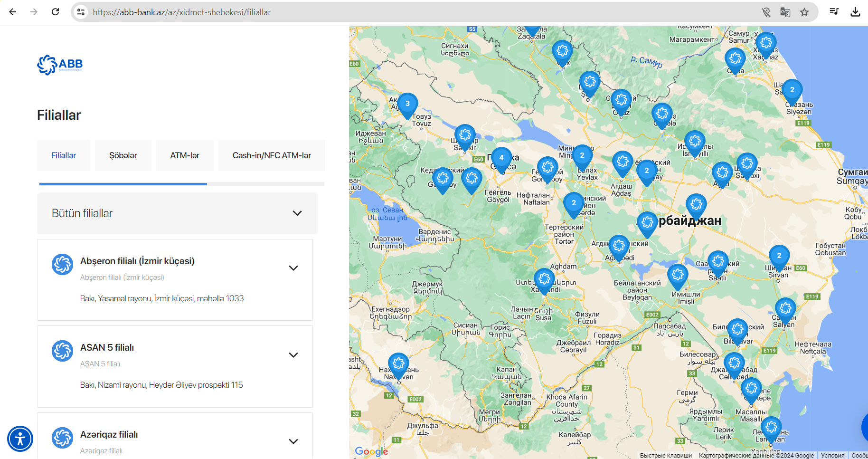
Task: Translate this page with Google Translate icon
Action: coord(785,12)
